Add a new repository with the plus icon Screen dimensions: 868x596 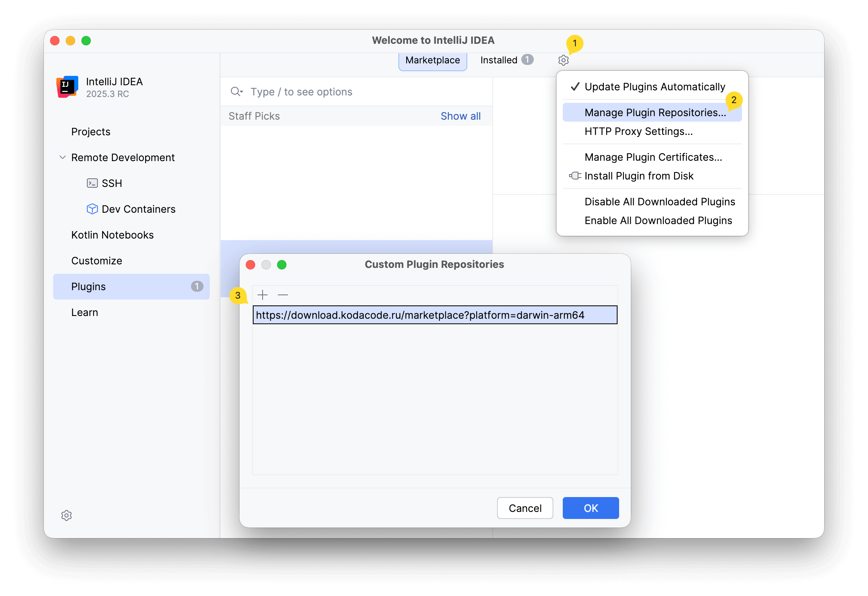pos(263,294)
